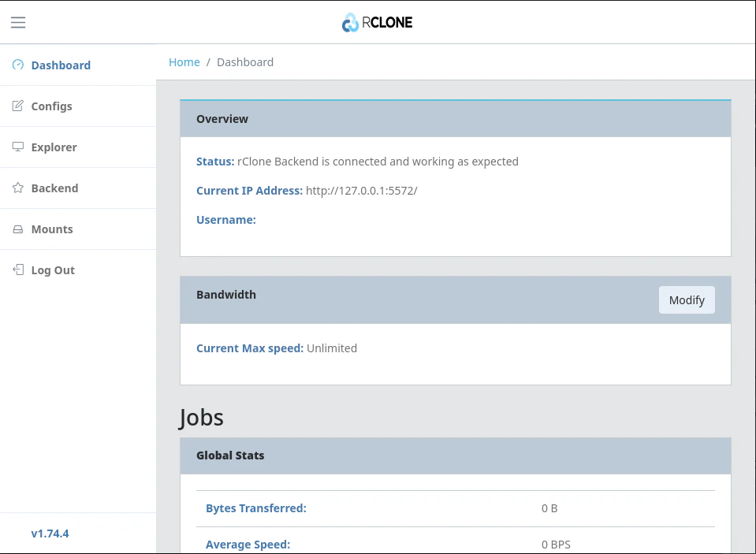This screenshot has width=756, height=554.
Task: Open Mounts from the sidebar
Action: (x=78, y=229)
